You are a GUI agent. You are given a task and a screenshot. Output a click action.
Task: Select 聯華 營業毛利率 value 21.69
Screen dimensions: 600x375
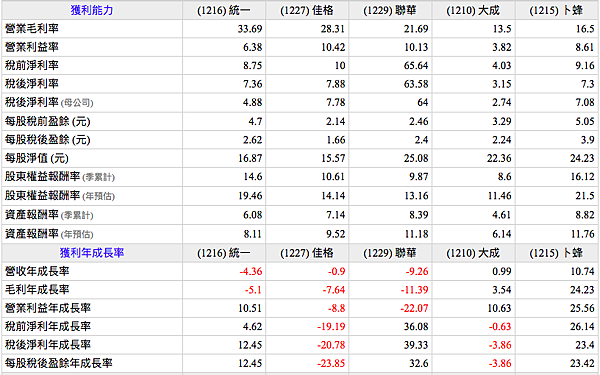tap(416, 29)
